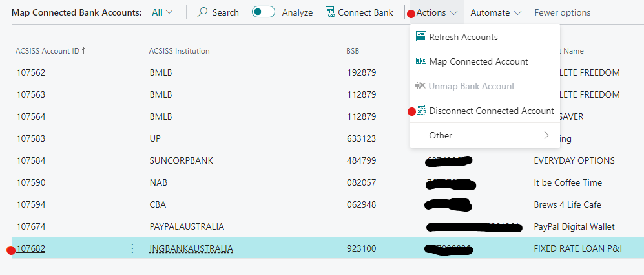The width and height of the screenshot is (644, 275).
Task: Click the Unmap Bank Account icon
Action: pos(421,86)
